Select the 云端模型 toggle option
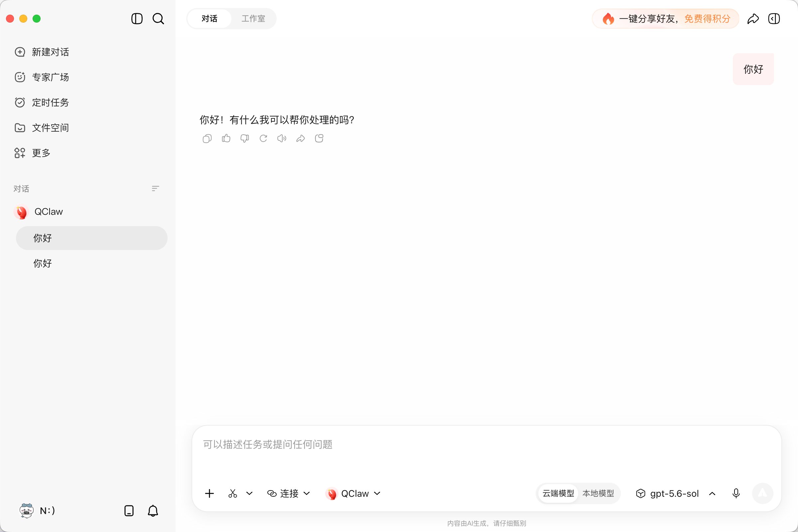Image resolution: width=798 pixels, height=532 pixels. 558,493
